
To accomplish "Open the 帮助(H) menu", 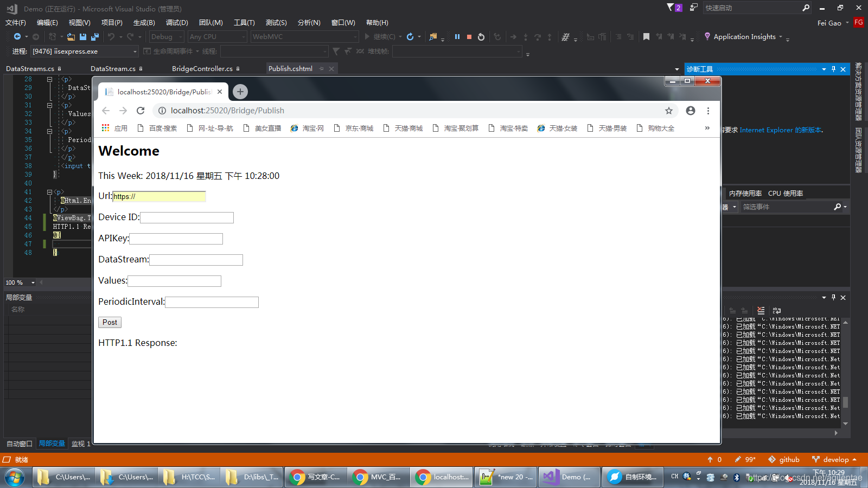I will click(377, 22).
